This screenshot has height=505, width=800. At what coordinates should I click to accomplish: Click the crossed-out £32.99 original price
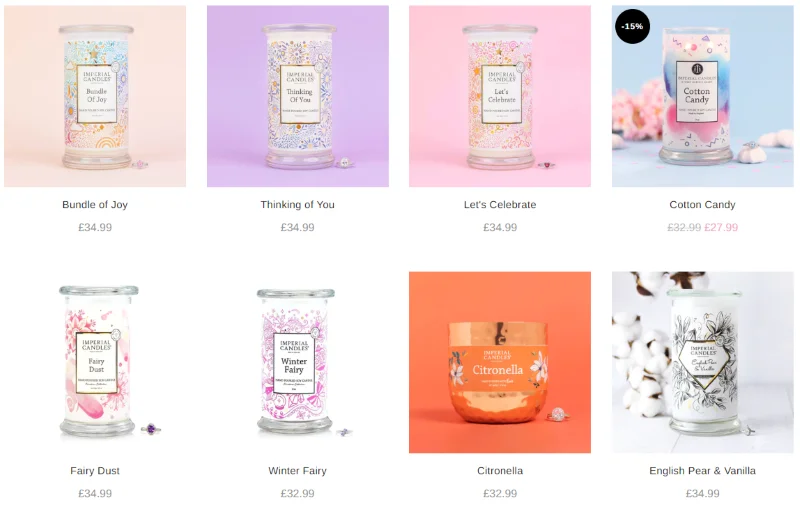click(684, 228)
